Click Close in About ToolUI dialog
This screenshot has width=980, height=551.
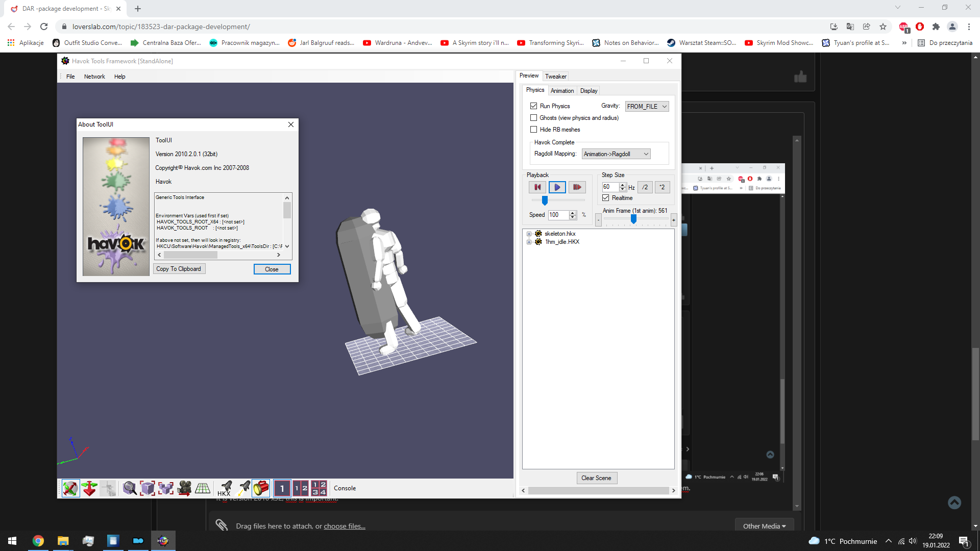[272, 269]
